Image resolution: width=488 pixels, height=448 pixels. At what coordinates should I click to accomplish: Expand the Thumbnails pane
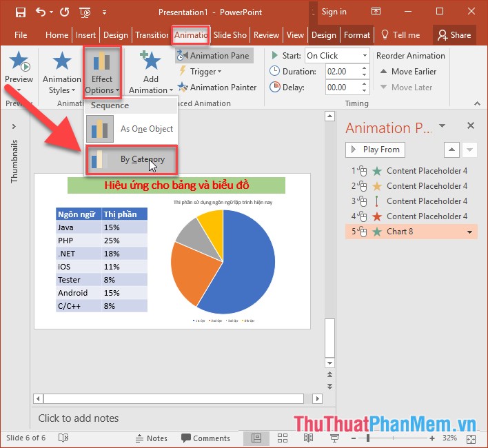[14, 127]
